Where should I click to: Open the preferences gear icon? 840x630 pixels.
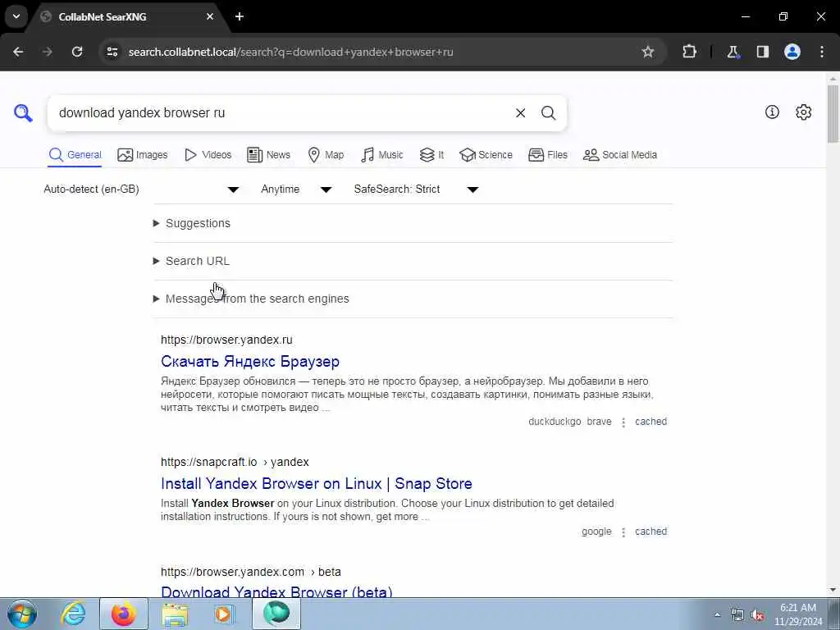[x=803, y=112]
